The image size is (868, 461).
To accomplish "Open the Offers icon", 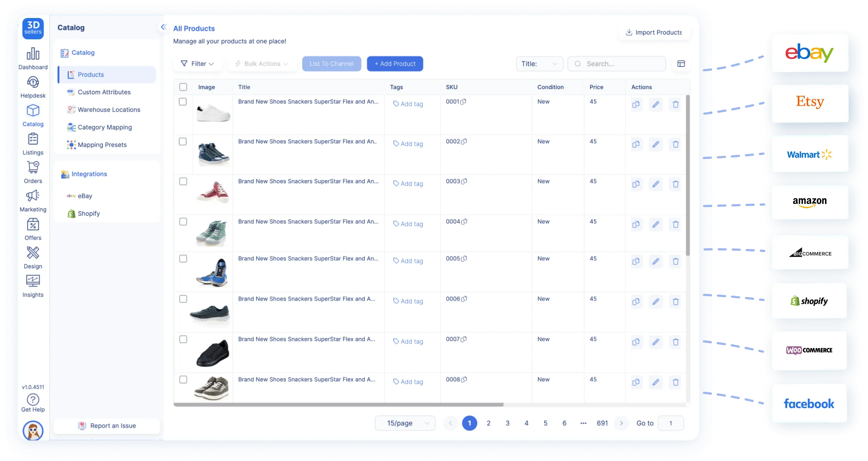I will point(33,224).
